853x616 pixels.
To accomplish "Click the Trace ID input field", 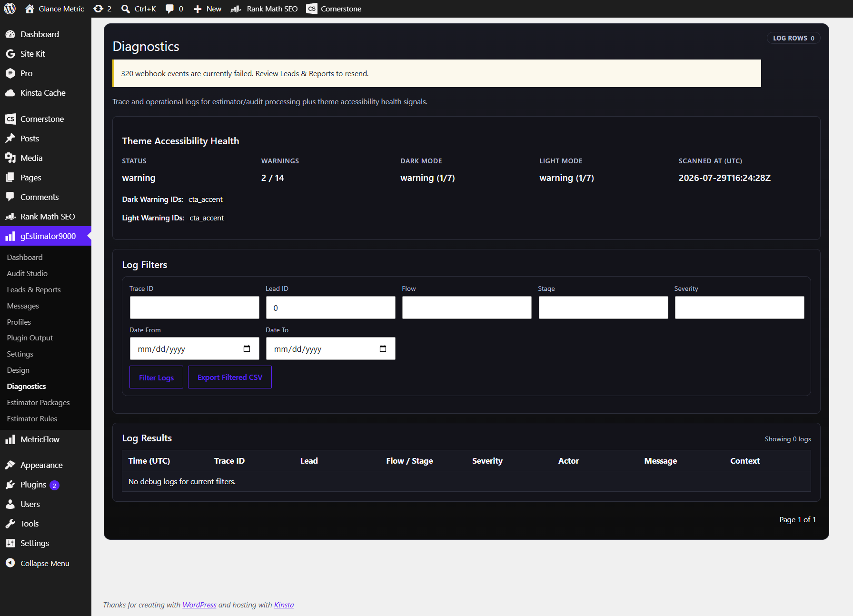I will pyautogui.click(x=195, y=308).
